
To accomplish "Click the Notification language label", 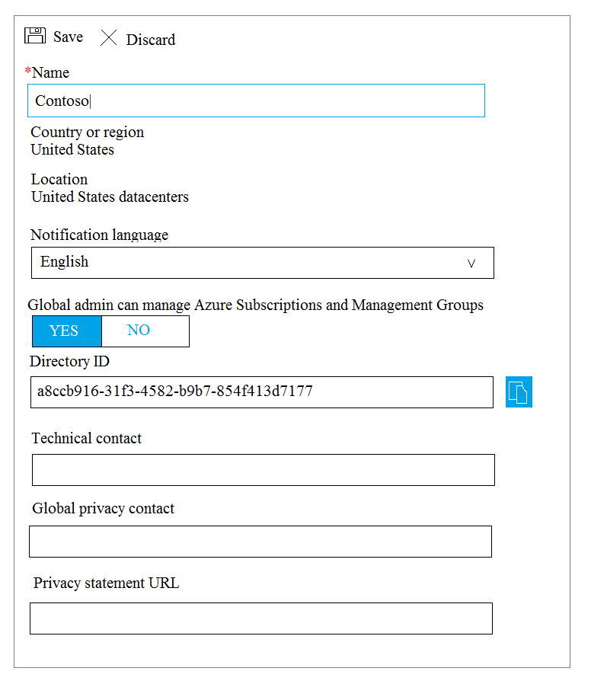I will point(99,235).
